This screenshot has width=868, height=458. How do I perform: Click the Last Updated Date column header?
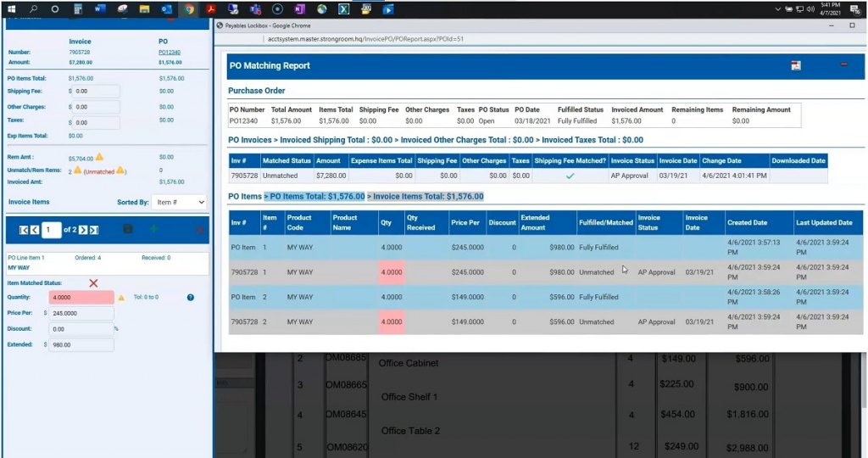point(827,222)
